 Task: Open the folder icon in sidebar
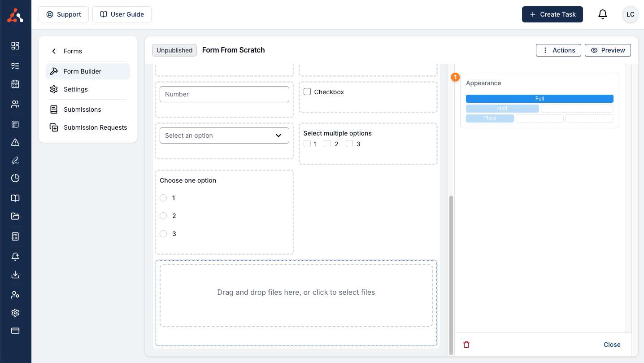tap(15, 216)
